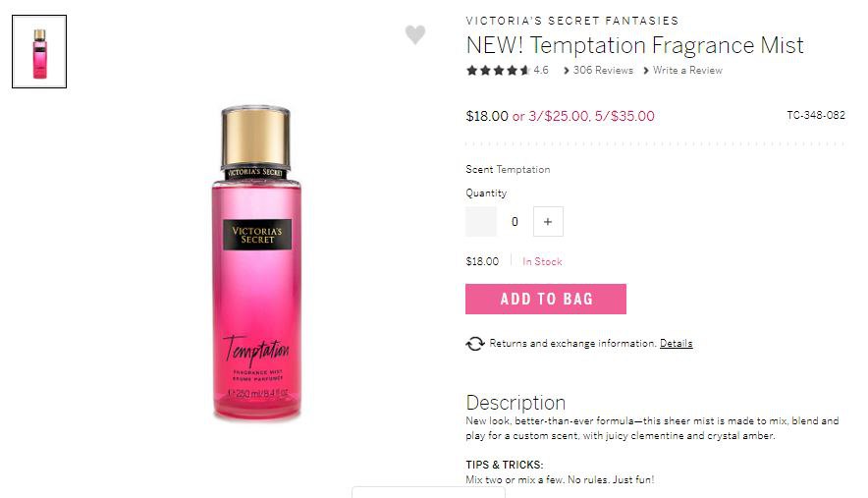Click the quantity value field

(x=515, y=222)
